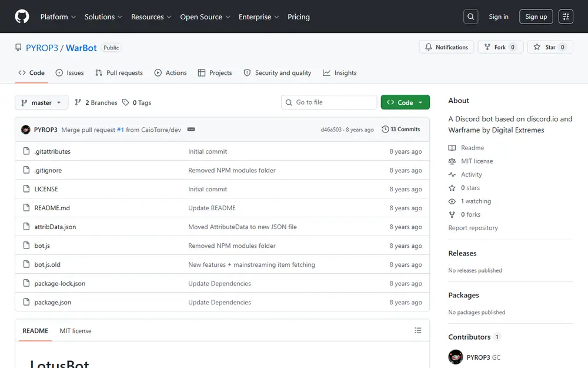Open PYROP3 GC contributor profile
The image size is (588, 368).
pyautogui.click(x=475, y=357)
